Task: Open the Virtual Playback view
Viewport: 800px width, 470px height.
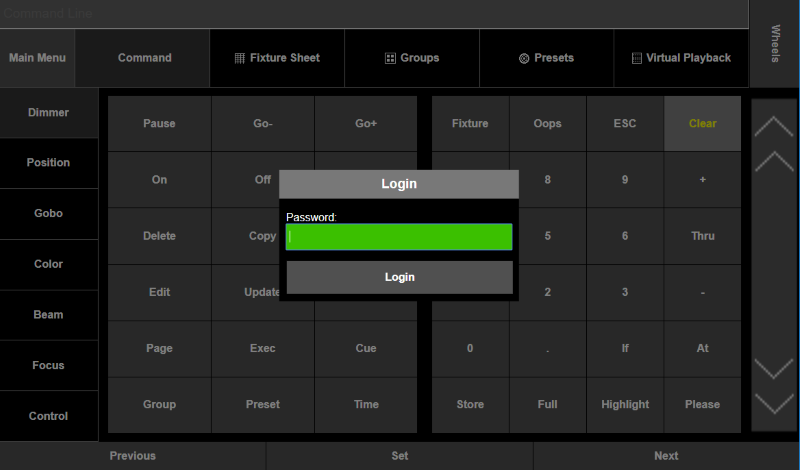Action: tap(681, 58)
